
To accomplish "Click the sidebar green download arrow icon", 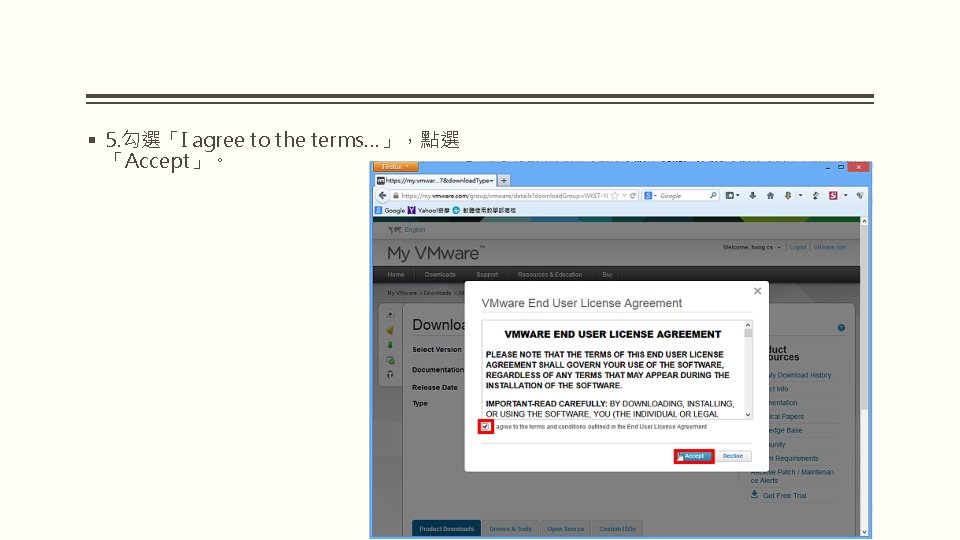I will pos(391,345).
